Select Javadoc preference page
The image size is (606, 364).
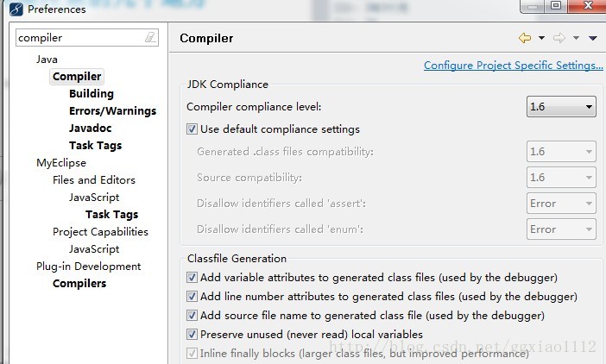coord(90,129)
